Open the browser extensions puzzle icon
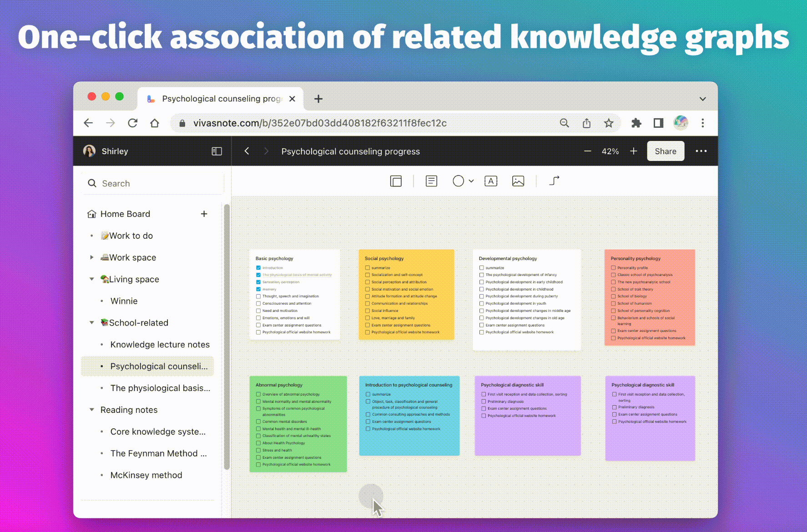Screen dimensions: 807x532 636,123
